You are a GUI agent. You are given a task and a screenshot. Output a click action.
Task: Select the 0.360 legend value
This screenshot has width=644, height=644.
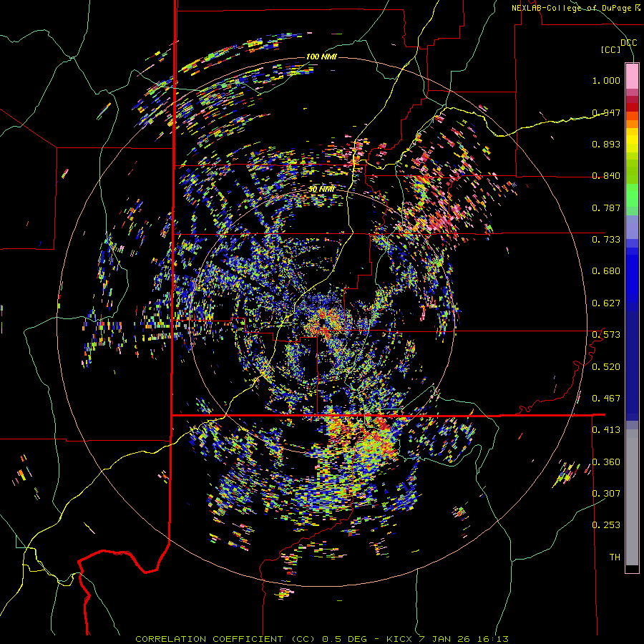point(606,462)
